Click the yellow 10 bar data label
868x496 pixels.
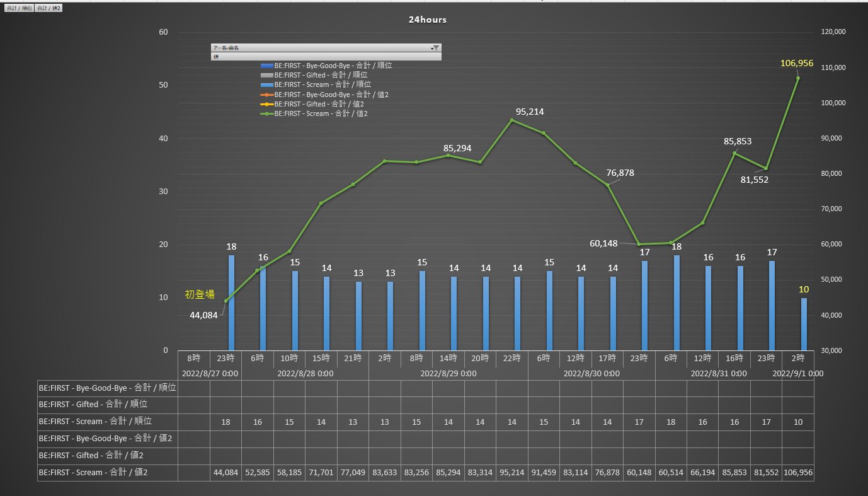[804, 289]
